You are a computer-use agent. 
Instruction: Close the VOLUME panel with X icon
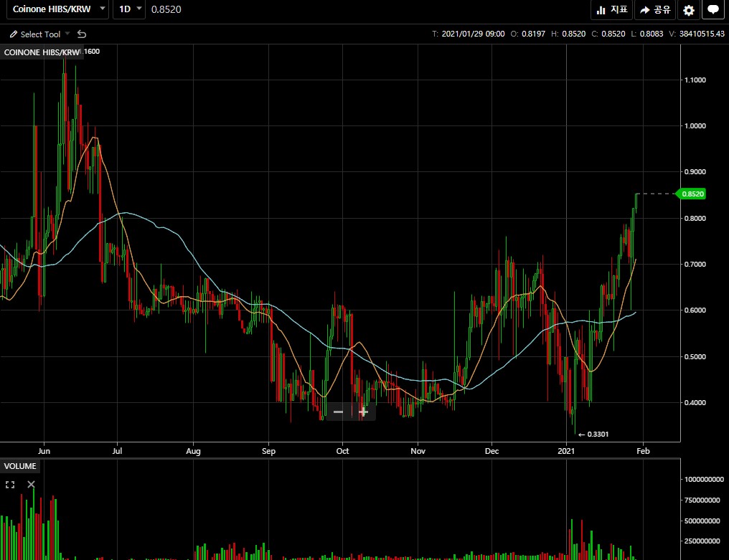[x=31, y=484]
